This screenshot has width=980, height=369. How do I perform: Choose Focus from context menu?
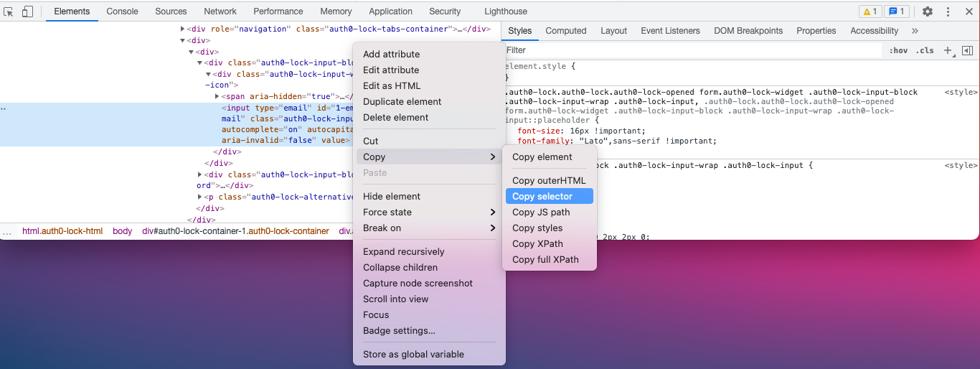429,315
